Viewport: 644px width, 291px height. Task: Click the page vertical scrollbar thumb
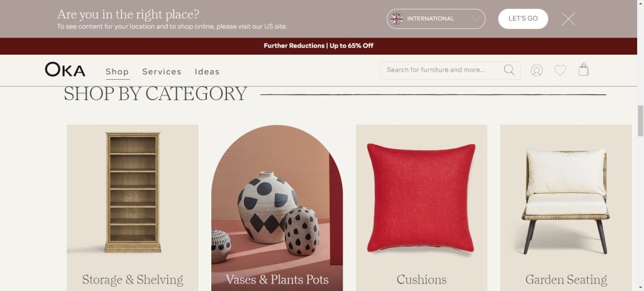click(640, 121)
